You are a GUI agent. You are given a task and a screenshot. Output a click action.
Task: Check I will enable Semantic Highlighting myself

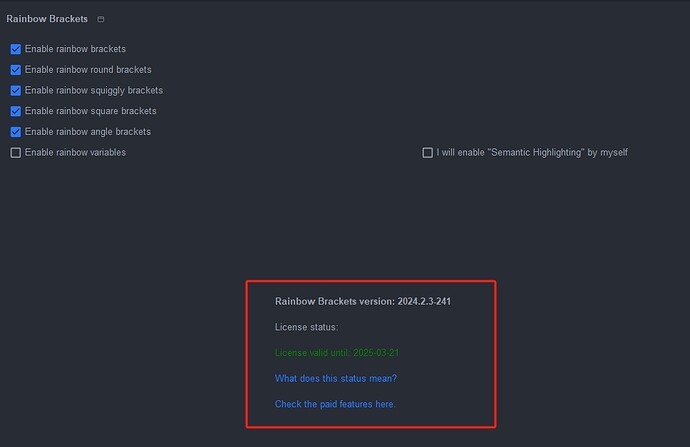[427, 152]
